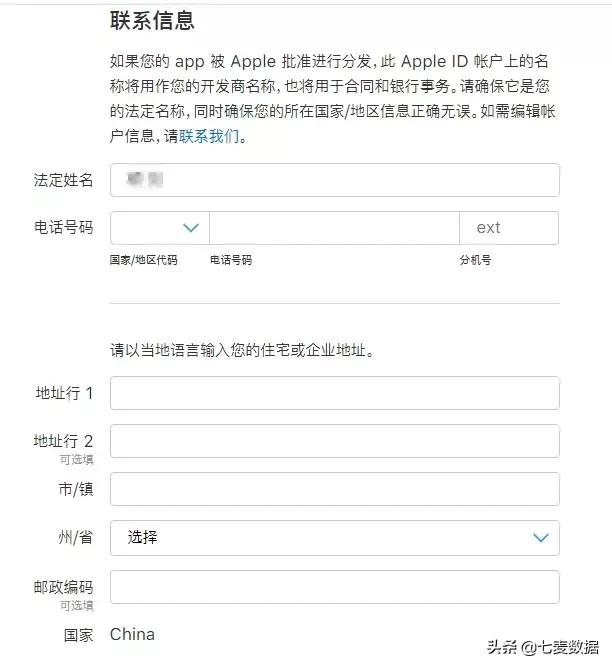Click the phone number input box

[334, 228]
